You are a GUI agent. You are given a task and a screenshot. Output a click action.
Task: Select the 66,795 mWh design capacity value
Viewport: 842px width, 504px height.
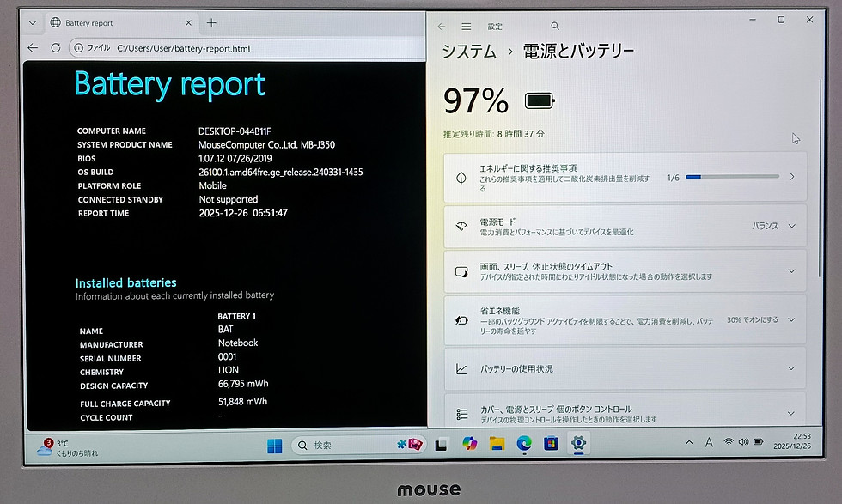coord(243,384)
